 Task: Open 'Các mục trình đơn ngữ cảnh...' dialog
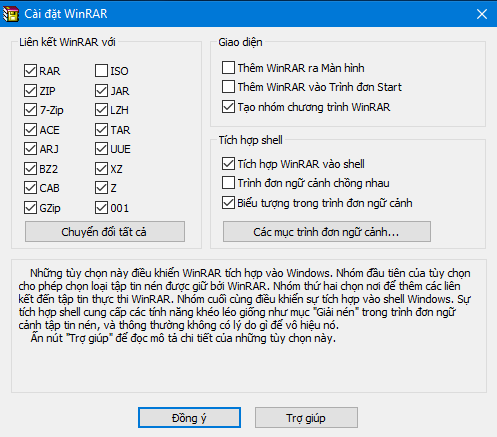coord(327,232)
